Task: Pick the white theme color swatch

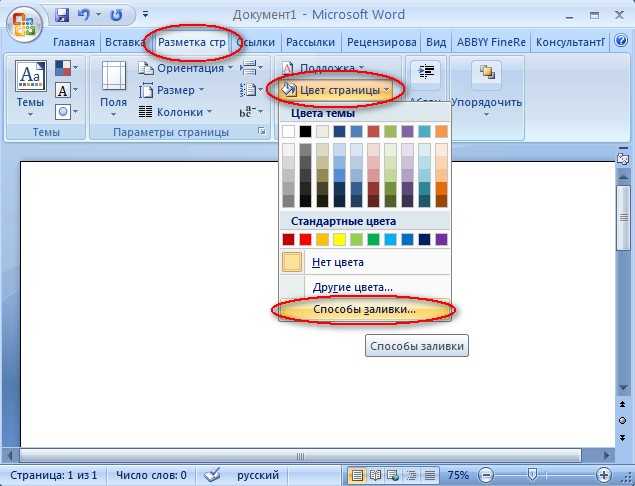Action: [x=288, y=131]
